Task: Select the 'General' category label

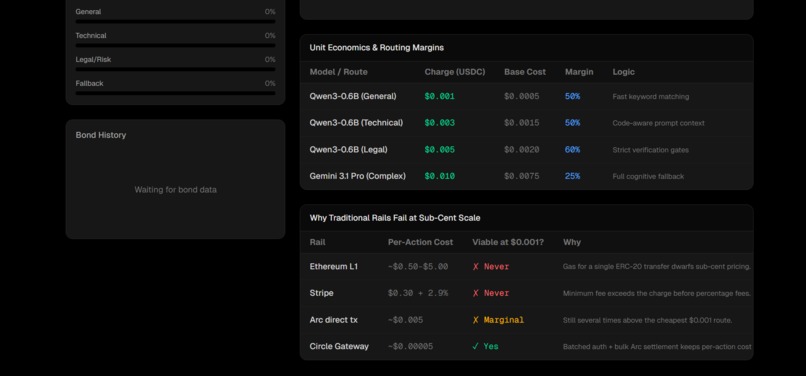Action: point(88,12)
